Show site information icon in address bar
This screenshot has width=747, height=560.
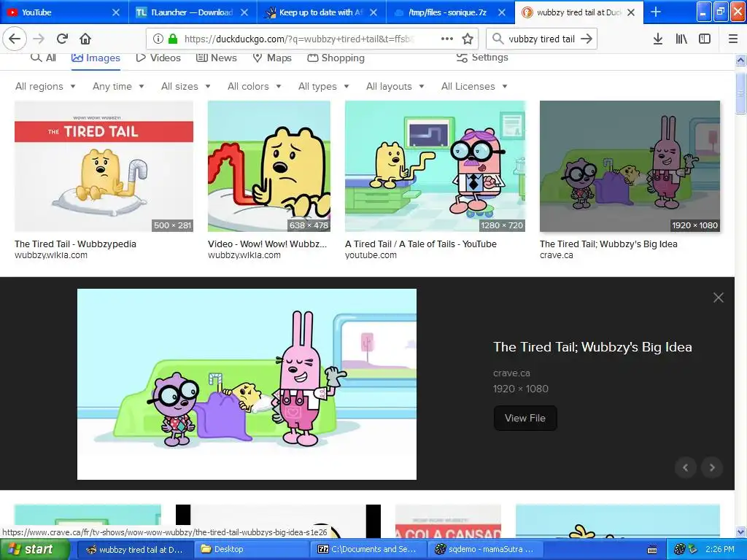[x=158, y=39]
